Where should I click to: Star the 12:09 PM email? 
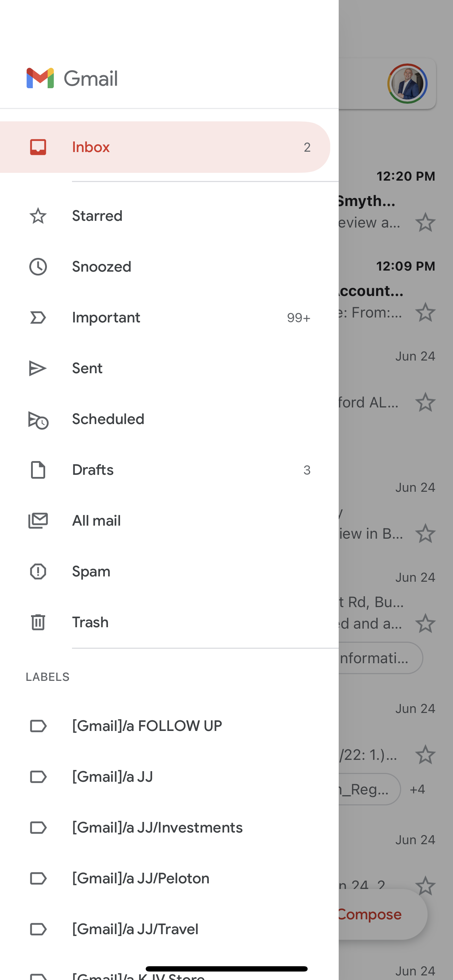[425, 312]
